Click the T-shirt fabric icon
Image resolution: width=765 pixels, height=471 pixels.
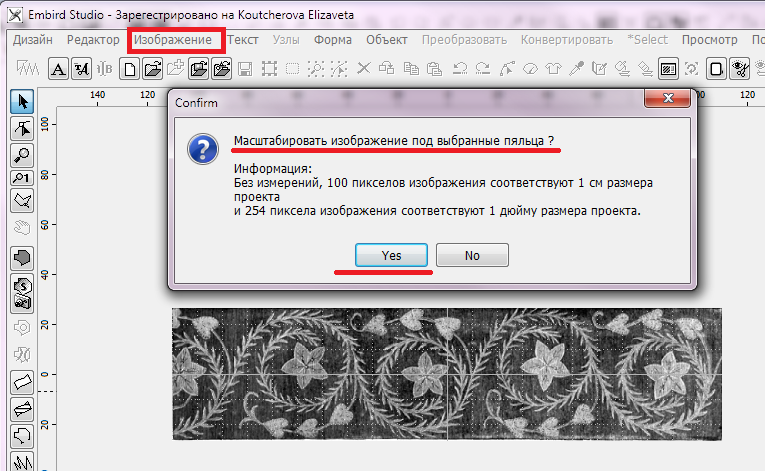[x=553, y=69]
